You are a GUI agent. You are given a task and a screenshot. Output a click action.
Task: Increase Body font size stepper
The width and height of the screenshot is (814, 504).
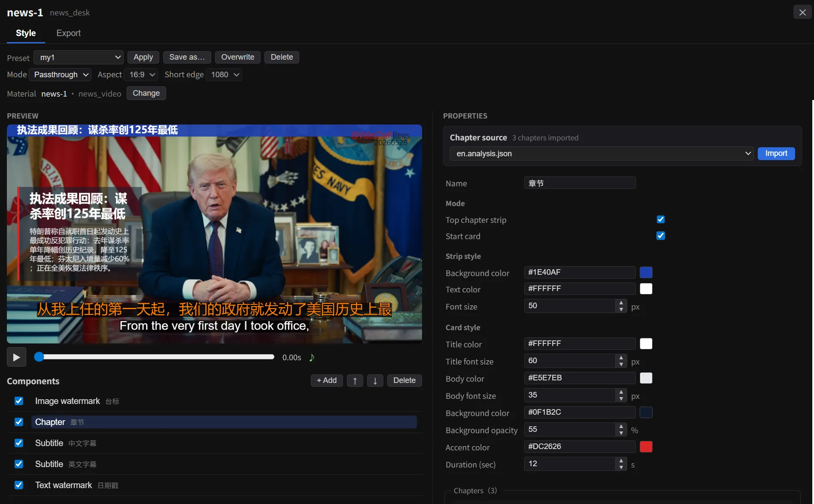(621, 392)
